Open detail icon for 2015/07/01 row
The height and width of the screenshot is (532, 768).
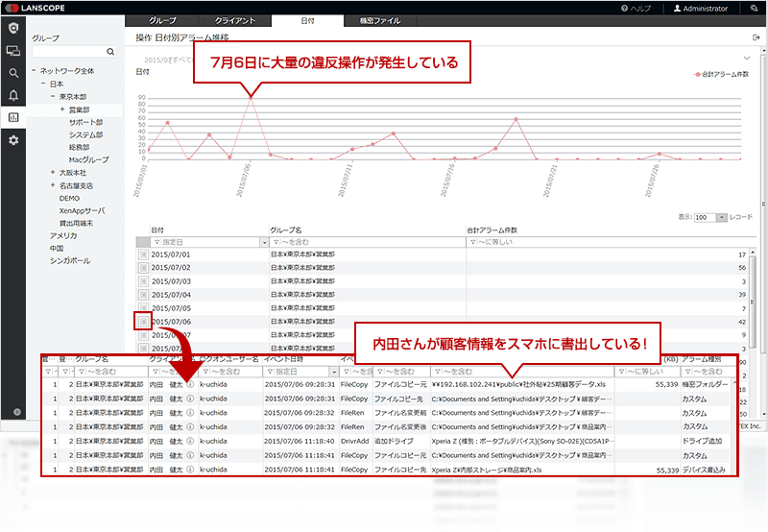click(143, 254)
